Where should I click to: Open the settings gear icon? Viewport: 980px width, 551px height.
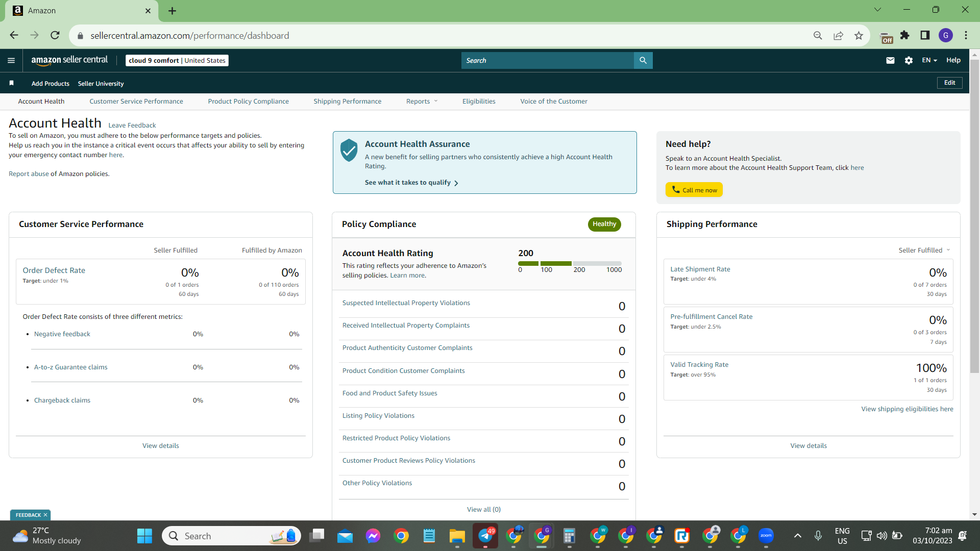[x=909, y=60]
